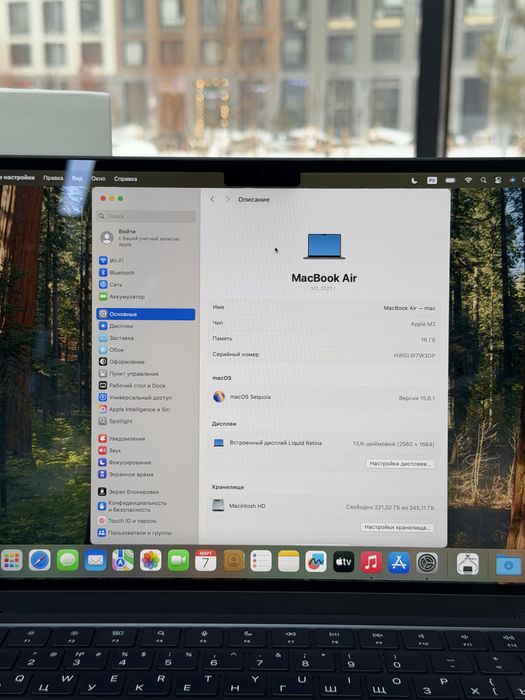525x700 pixels.
Task: Open Apple TV from the Dock
Action: point(344,562)
